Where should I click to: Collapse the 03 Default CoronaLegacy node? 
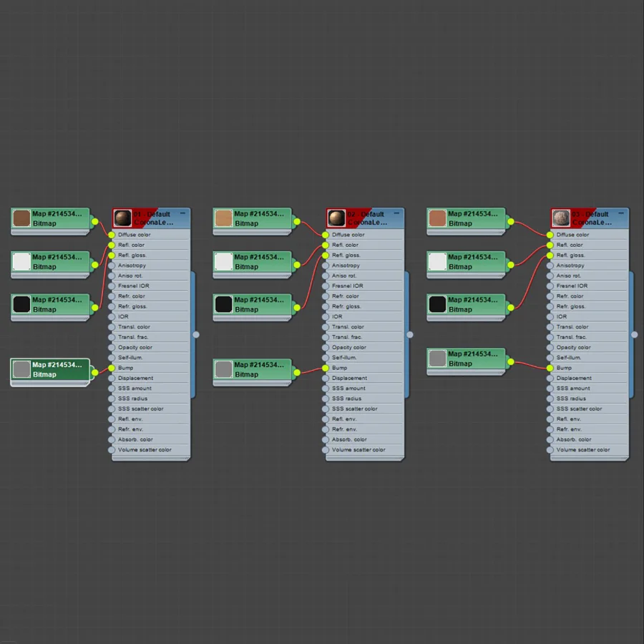point(621,213)
